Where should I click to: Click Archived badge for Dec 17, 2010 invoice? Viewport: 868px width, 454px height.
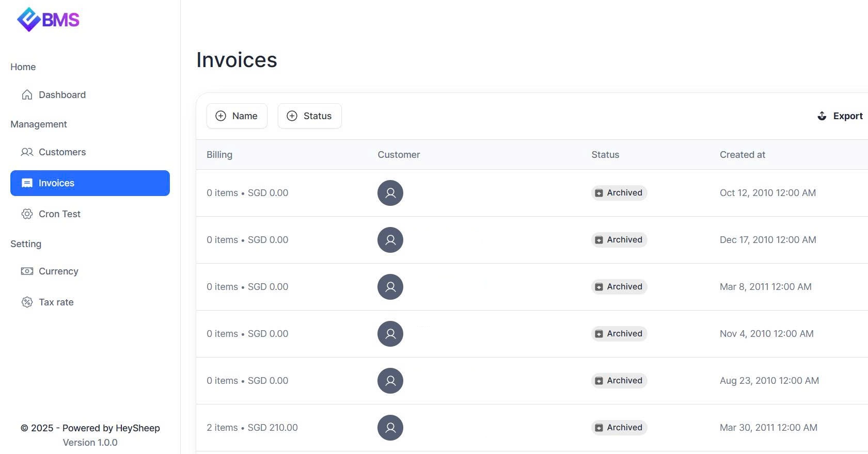coord(619,240)
